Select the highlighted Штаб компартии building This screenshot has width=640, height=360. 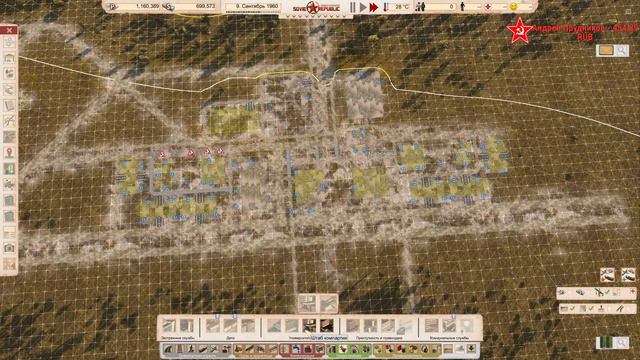tap(309, 326)
